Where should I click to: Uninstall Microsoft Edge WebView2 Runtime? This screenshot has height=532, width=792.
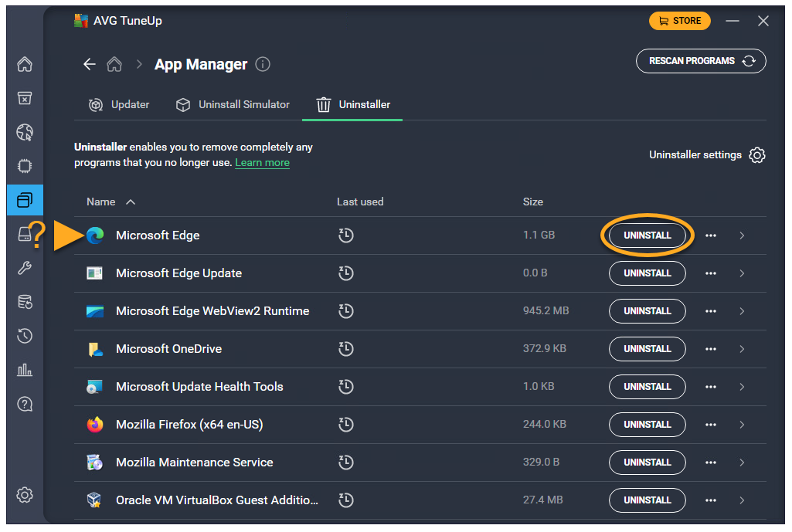click(647, 311)
